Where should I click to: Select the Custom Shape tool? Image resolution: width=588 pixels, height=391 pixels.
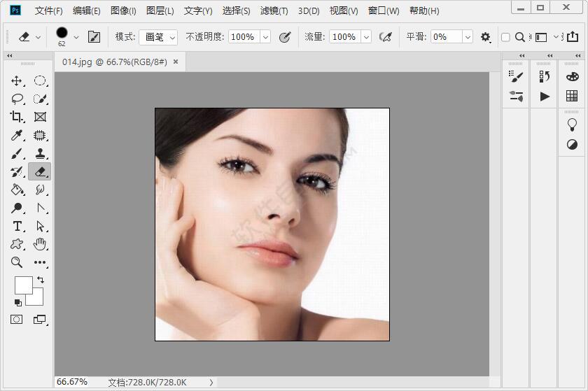[x=17, y=244]
